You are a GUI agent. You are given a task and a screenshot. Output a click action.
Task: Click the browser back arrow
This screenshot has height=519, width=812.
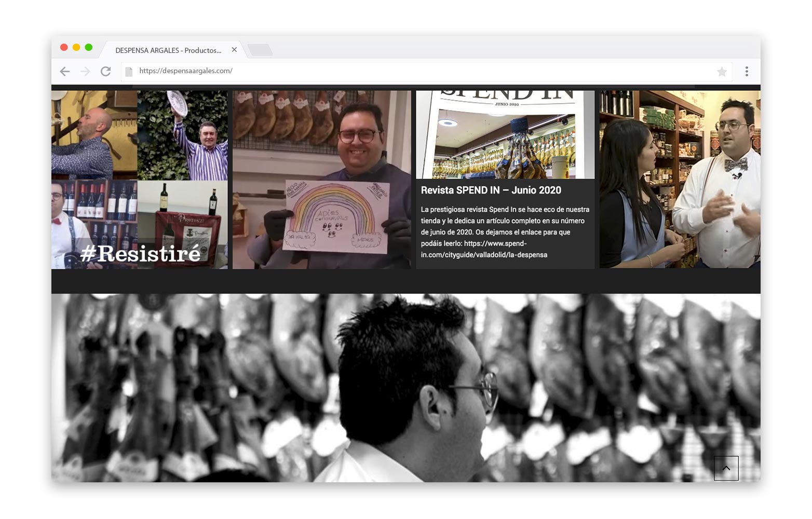[65, 72]
